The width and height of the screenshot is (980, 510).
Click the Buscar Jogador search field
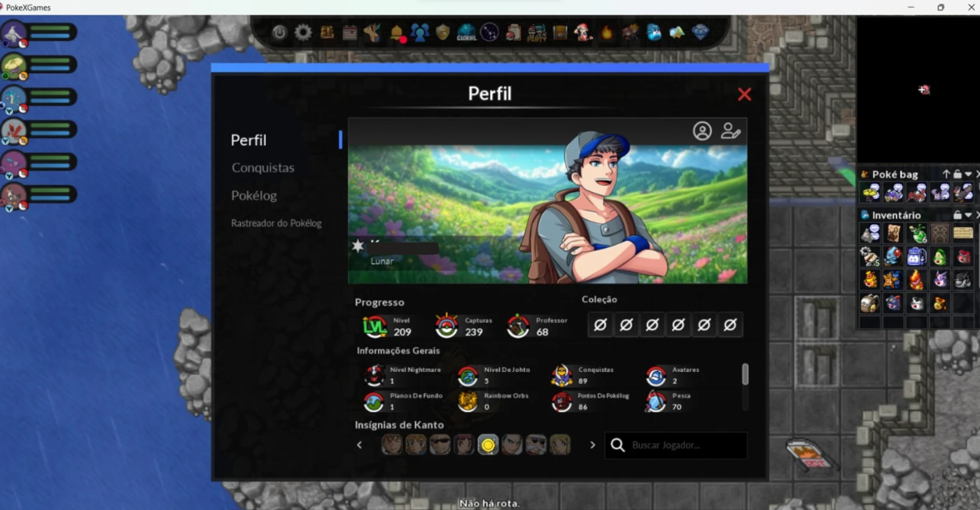[x=682, y=446]
